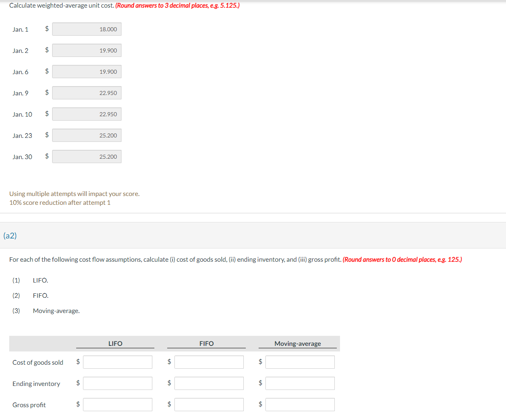Screen dimensions: 506x420
Task: Select the Jan. 23 field containing 25.200
Action: tap(87, 135)
